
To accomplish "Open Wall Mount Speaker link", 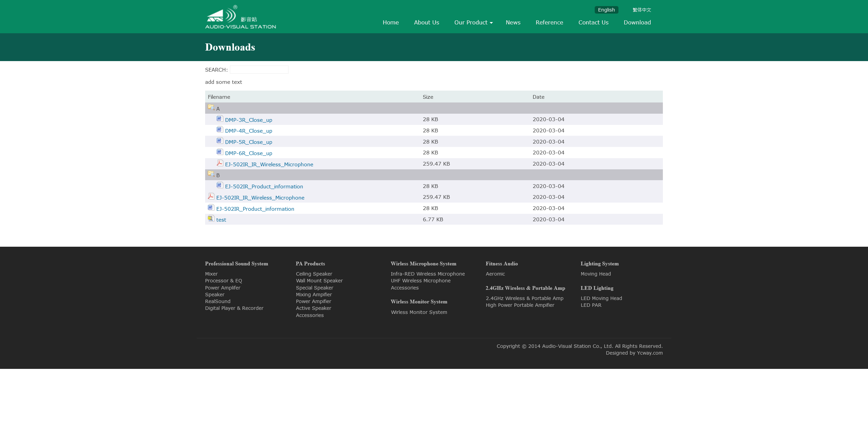I will pyautogui.click(x=319, y=281).
